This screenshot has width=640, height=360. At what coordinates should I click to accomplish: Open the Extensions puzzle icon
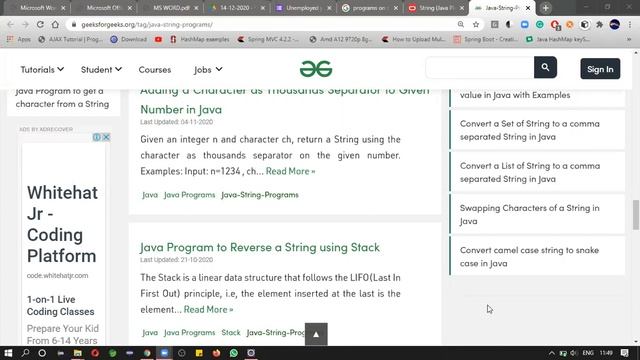(x=600, y=24)
